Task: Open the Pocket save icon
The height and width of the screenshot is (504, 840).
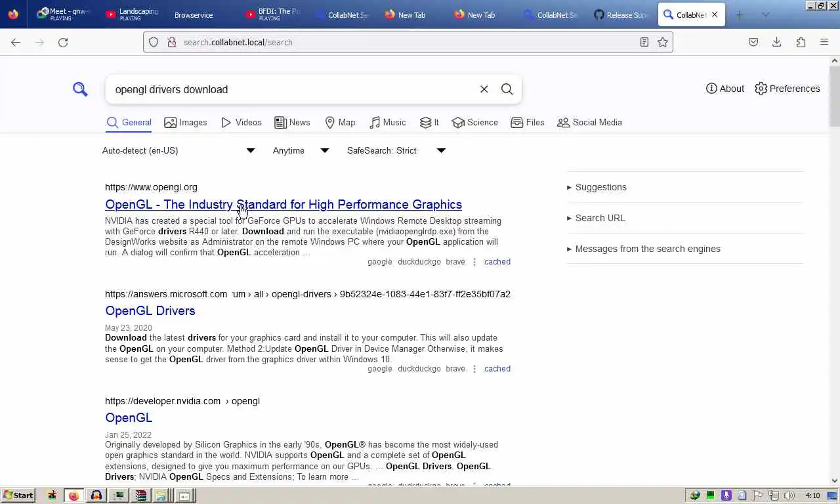Action: [x=753, y=42]
